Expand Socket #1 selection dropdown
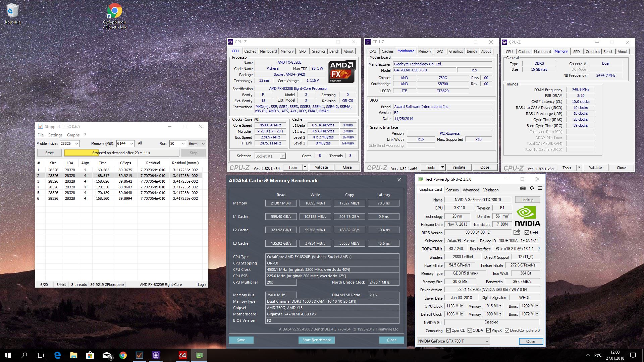Screen dimensions: 644x362 [x=283, y=156]
